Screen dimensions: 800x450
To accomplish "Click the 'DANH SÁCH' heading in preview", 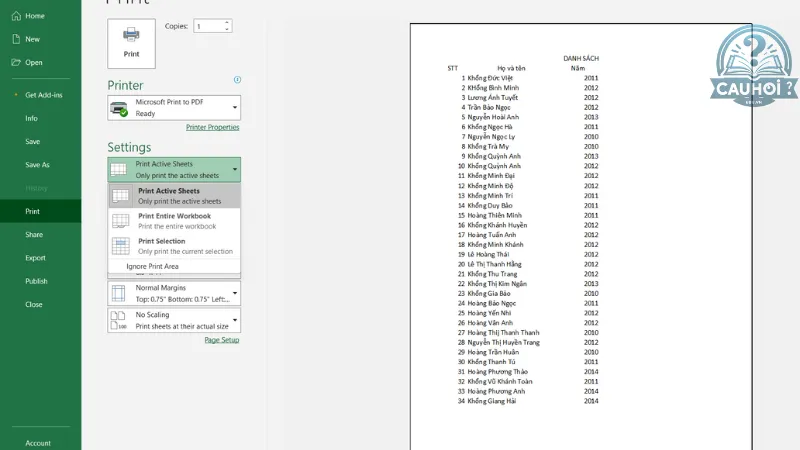I will 581,59.
